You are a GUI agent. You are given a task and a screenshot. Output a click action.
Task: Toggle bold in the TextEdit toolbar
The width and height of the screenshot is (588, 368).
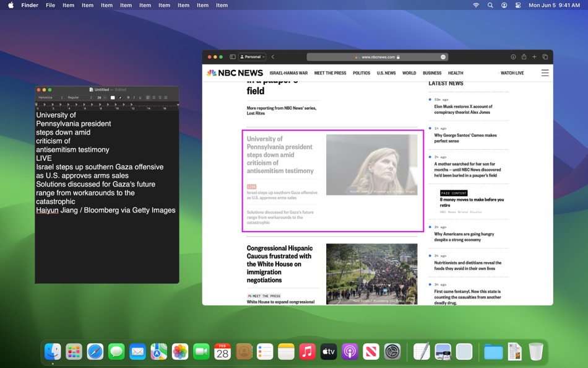tap(128, 98)
